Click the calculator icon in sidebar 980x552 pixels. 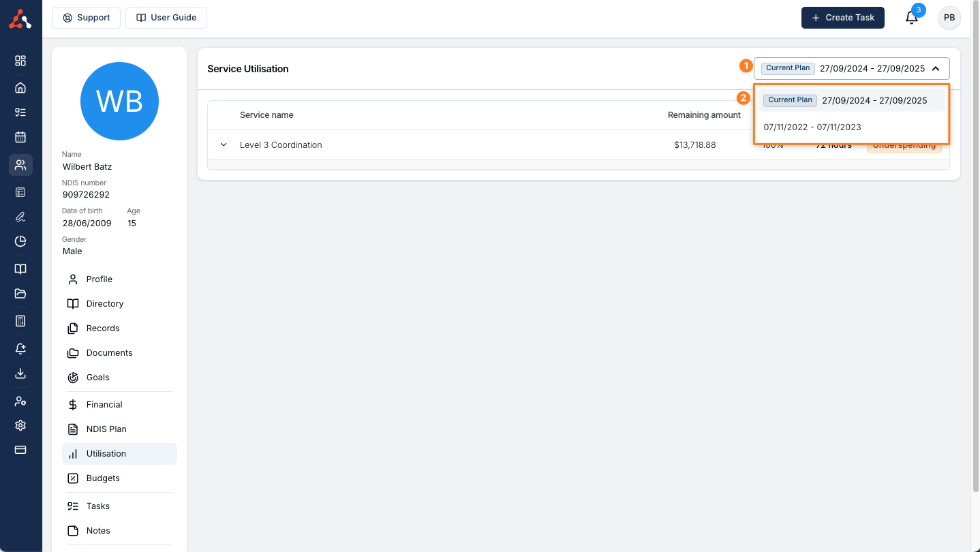[x=20, y=321]
